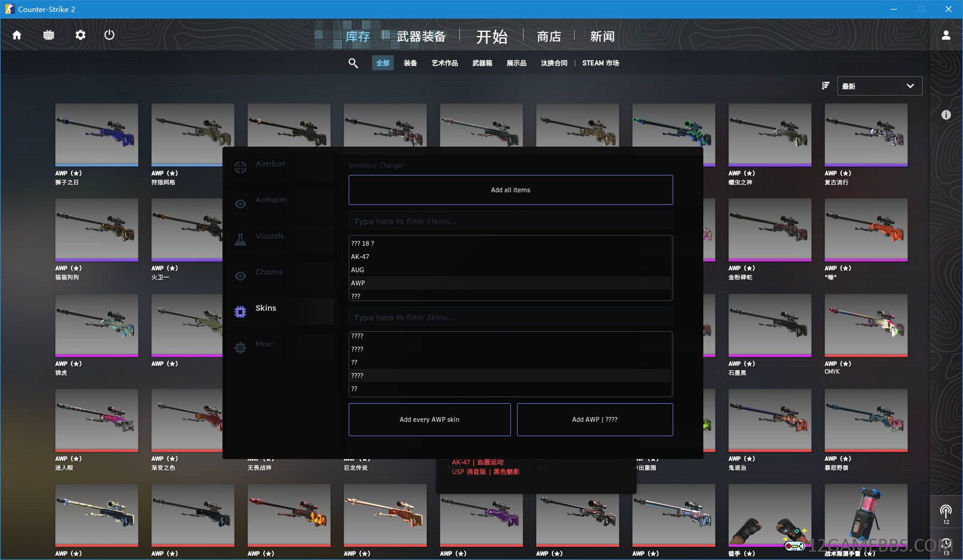Open the STEAM 市场 link
The width and height of the screenshot is (963, 560).
pos(601,63)
